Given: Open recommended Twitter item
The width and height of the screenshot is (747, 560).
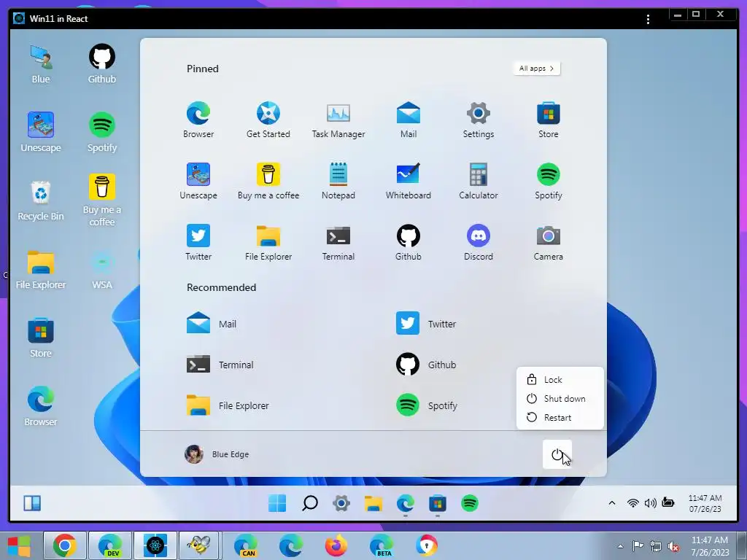Looking at the screenshot, I should tap(426, 324).
